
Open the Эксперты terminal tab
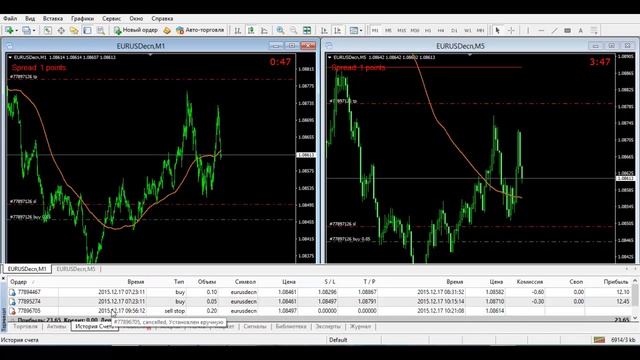328,327
